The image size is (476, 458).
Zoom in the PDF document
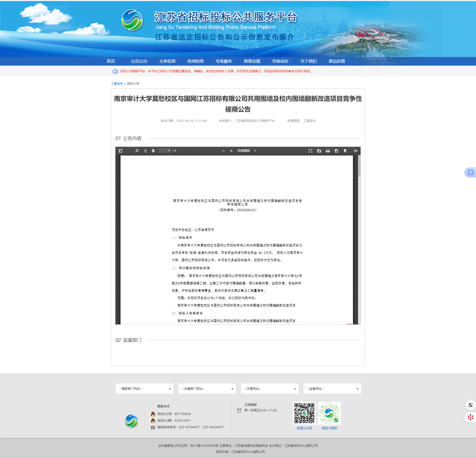(231, 151)
